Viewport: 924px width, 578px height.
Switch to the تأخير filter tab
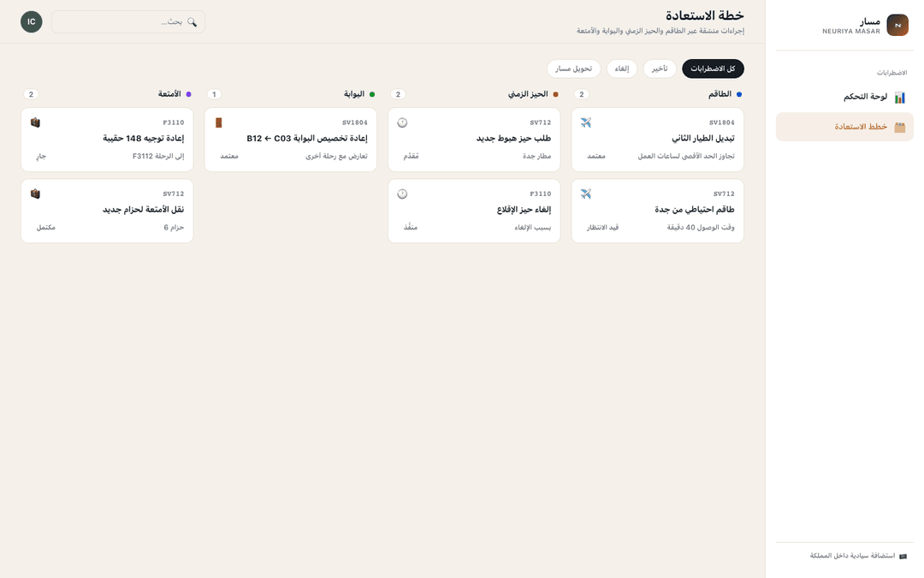pyautogui.click(x=660, y=69)
